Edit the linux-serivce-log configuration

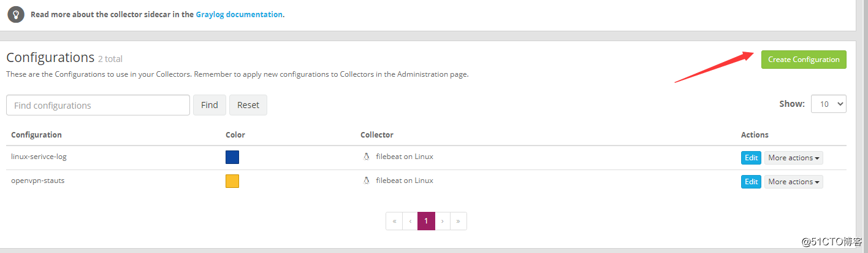[751, 158]
